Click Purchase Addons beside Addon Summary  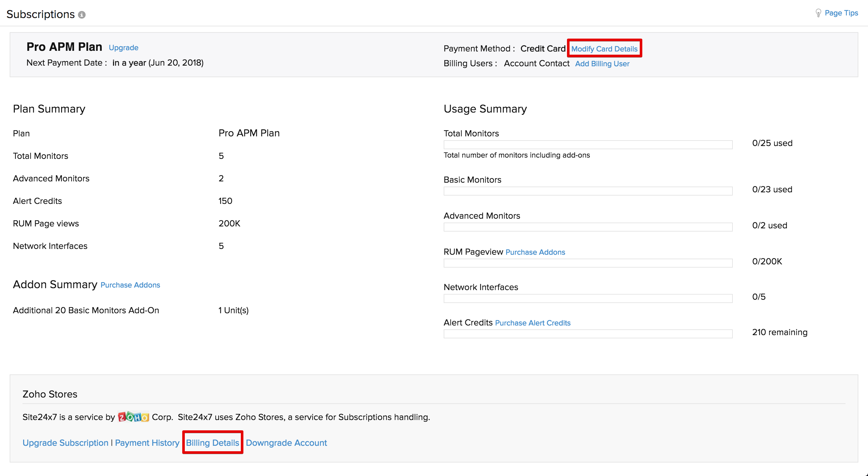point(130,285)
